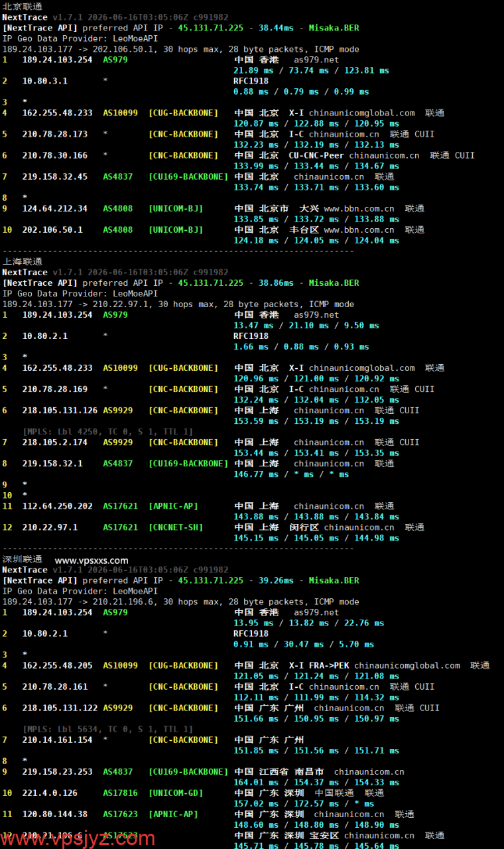Select hop IP 219.158.32.1

53,464
